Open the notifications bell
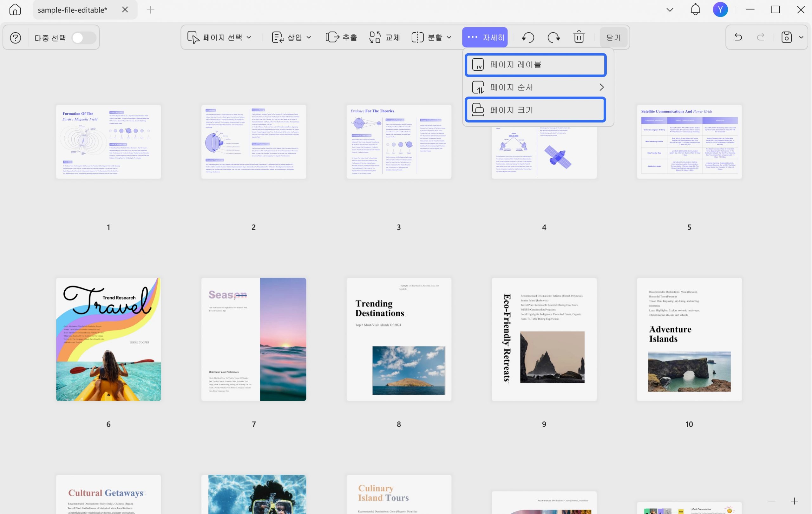The width and height of the screenshot is (812, 514). 695,10
